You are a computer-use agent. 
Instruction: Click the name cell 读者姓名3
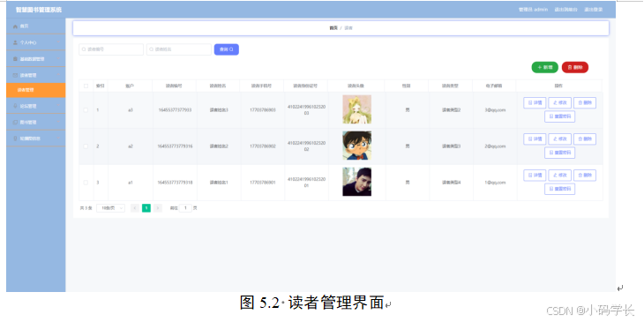(x=219, y=110)
